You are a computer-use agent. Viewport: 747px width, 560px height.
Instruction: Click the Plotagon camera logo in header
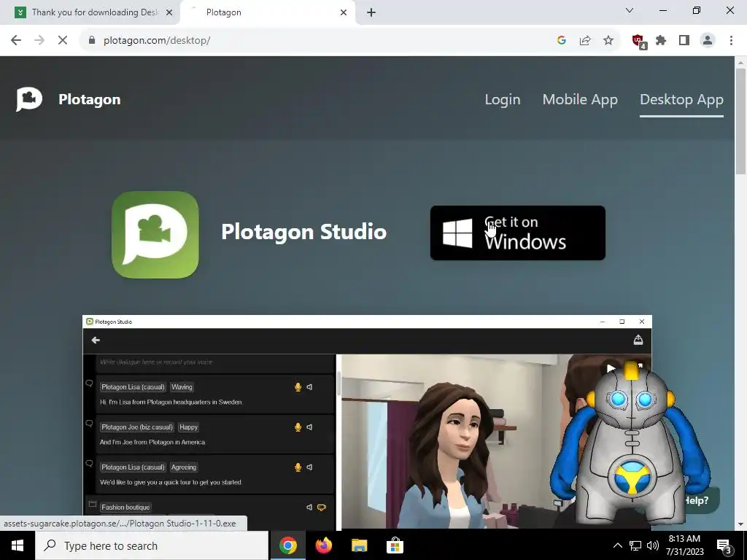pos(29,99)
